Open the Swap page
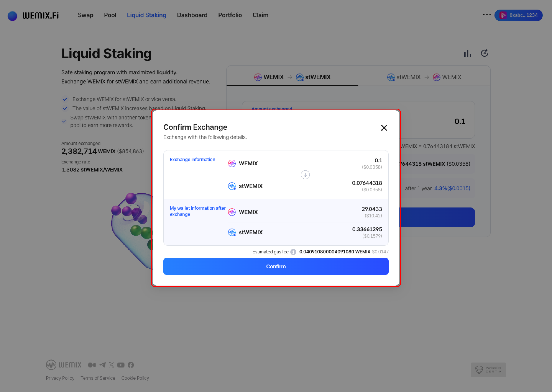This screenshot has width=552, height=392. 85,15
